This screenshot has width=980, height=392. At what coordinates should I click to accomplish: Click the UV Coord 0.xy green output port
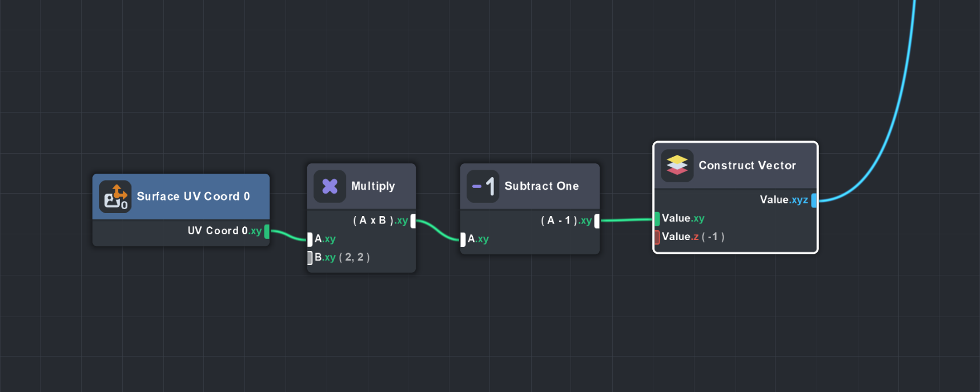tap(267, 231)
